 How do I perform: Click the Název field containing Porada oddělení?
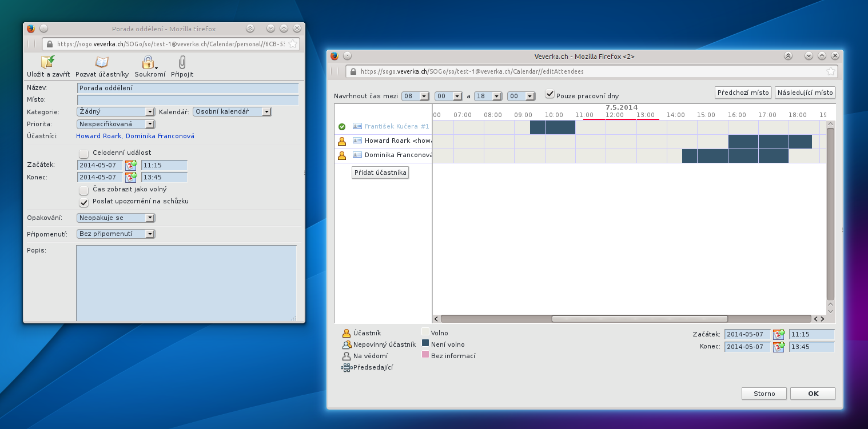pos(188,89)
